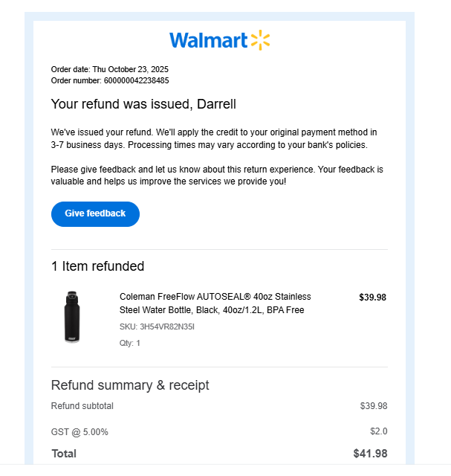This screenshot has height=476, width=451.
Task: Click the Total amount $41.98
Action: [x=370, y=454]
